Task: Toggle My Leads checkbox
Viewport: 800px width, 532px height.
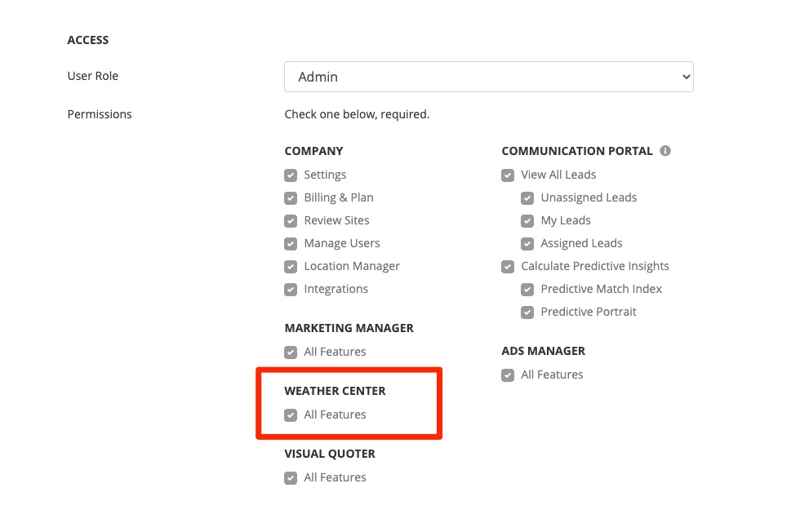Action: click(527, 220)
